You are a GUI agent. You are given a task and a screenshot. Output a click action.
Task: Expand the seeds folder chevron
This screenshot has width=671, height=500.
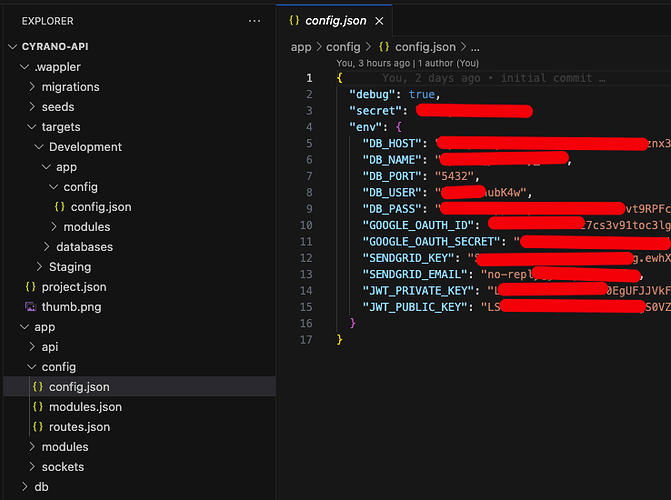click(32, 107)
